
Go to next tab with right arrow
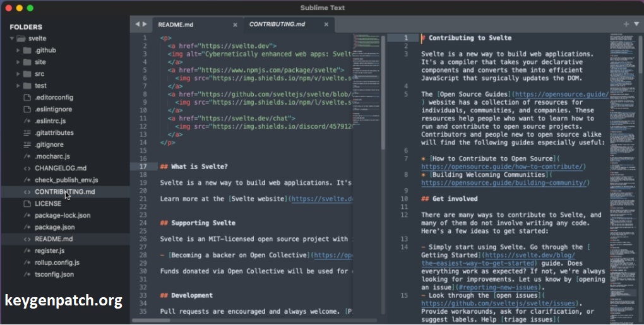pyautogui.click(x=145, y=24)
